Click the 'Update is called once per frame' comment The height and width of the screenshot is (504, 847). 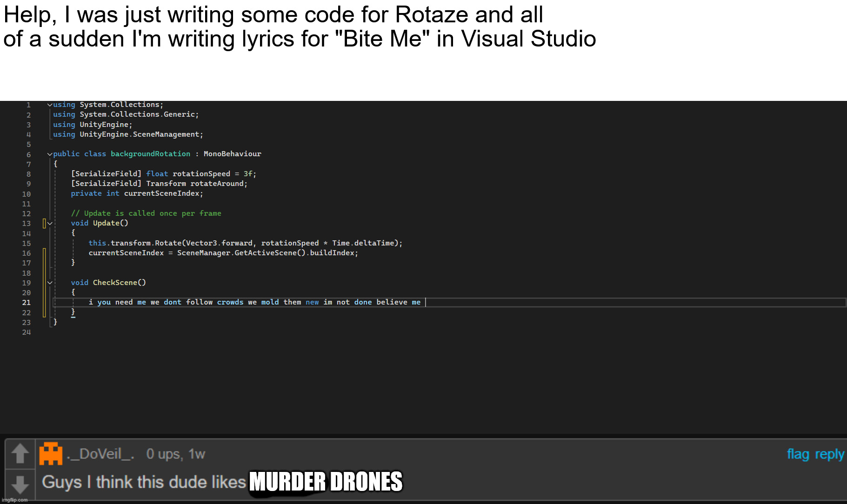[x=146, y=213]
